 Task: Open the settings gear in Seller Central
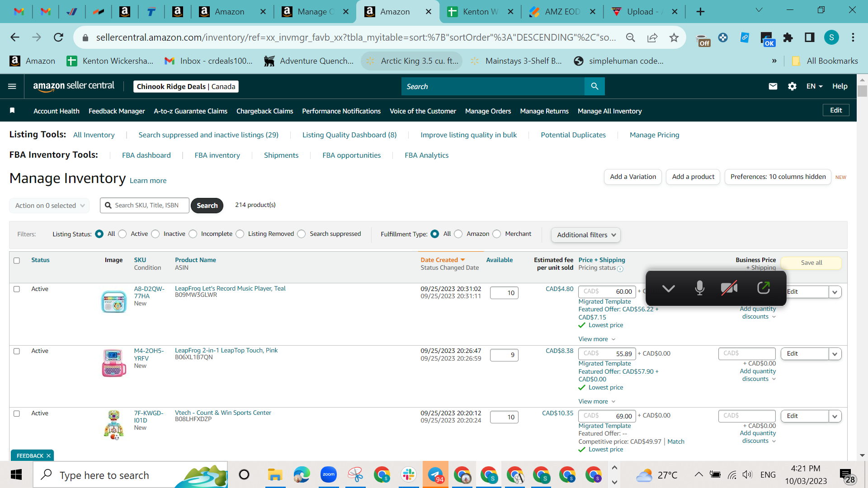(792, 86)
